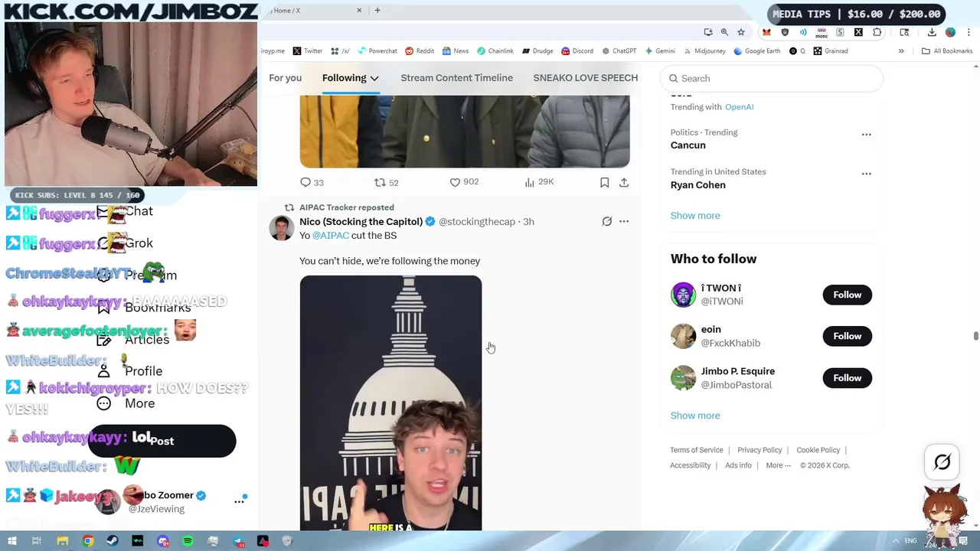Click the Post button in sidebar

tap(162, 441)
